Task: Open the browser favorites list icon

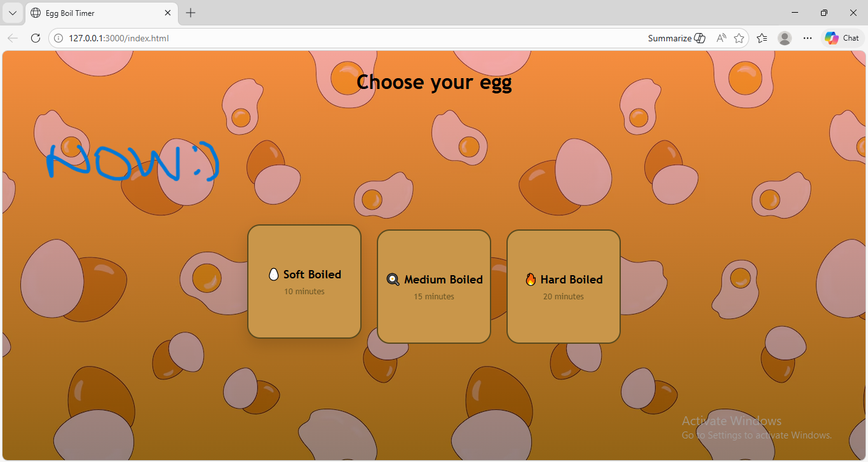Action: [x=762, y=38]
